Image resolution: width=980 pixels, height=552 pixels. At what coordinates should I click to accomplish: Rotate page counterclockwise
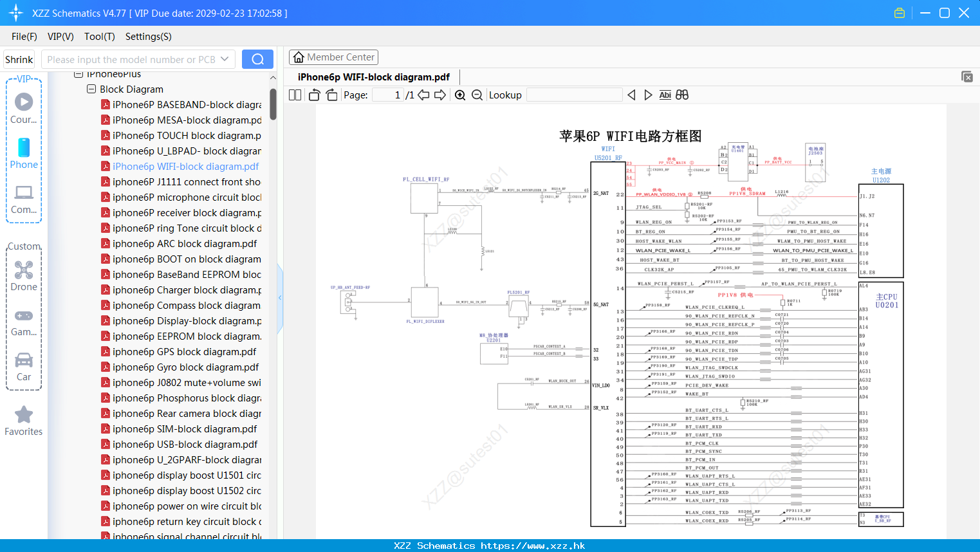pos(315,95)
